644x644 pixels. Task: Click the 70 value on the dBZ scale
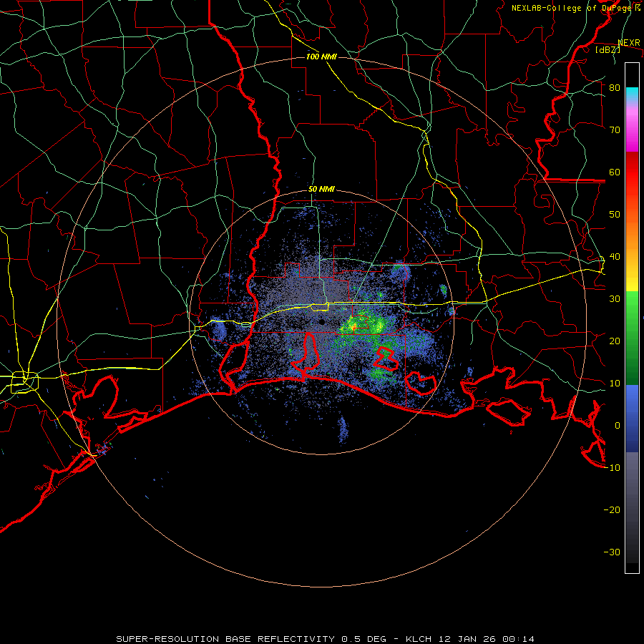[x=615, y=130]
